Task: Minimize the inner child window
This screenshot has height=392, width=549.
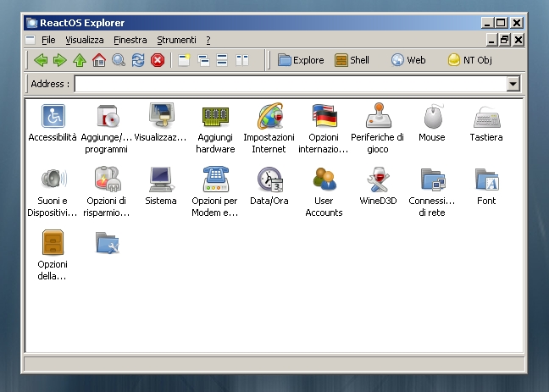Action: pyautogui.click(x=491, y=40)
